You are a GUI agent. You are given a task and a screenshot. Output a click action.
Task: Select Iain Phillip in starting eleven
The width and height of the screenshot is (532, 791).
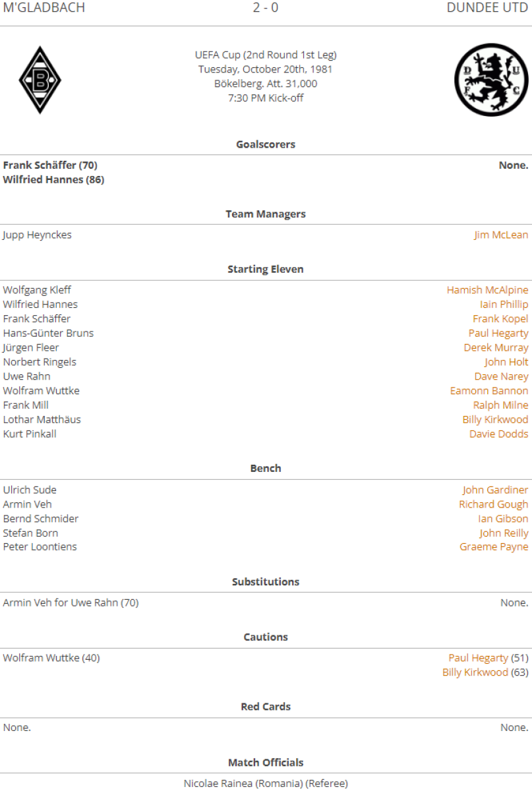click(x=504, y=305)
